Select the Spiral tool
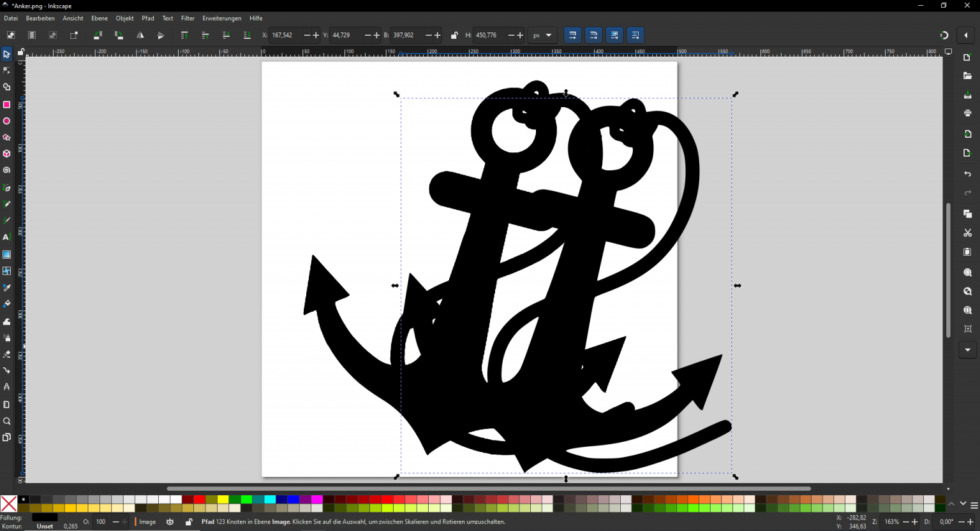The width and height of the screenshot is (980, 531). tap(7, 170)
